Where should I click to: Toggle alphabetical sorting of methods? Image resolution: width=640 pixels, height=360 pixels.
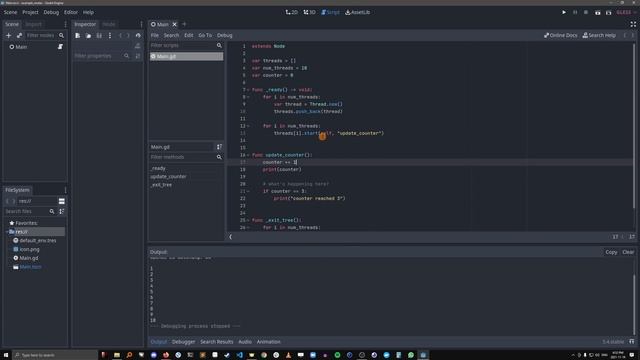pos(219,147)
